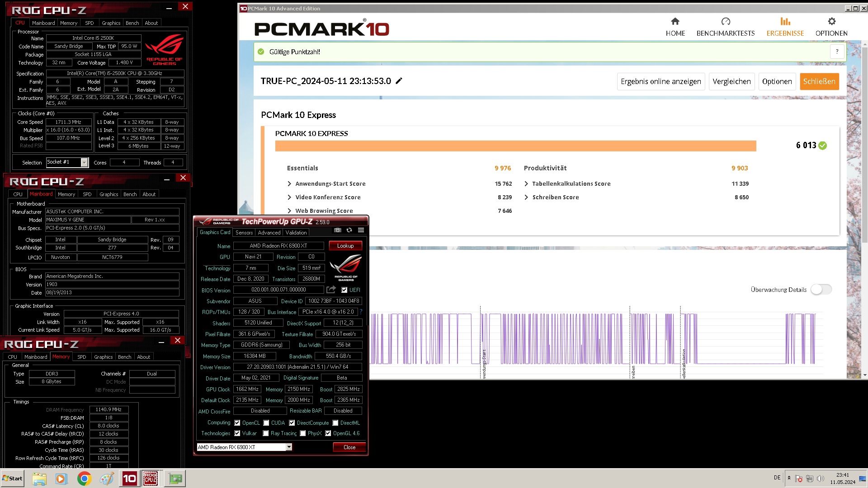Image resolution: width=868 pixels, height=488 pixels.
Task: Click the network tray icon
Action: [x=810, y=478]
